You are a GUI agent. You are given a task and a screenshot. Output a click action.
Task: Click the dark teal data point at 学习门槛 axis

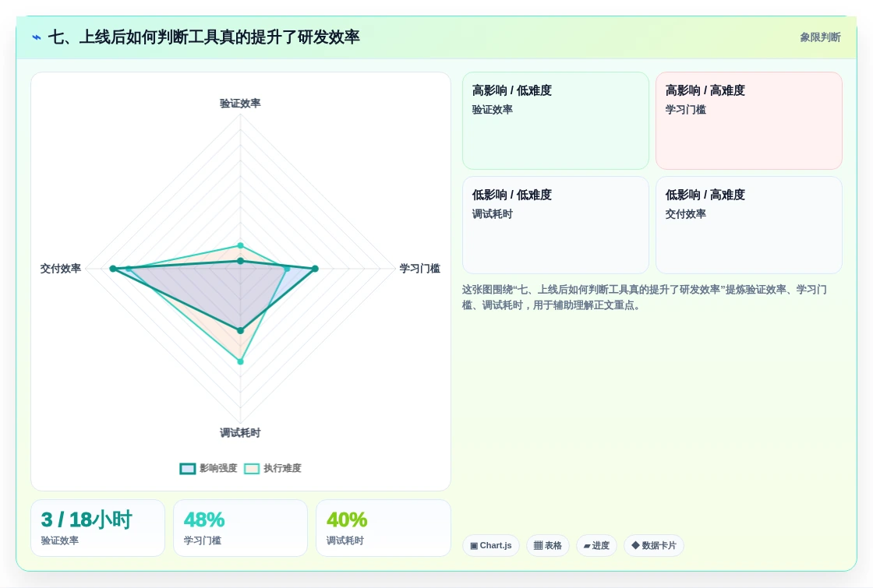tap(315, 269)
